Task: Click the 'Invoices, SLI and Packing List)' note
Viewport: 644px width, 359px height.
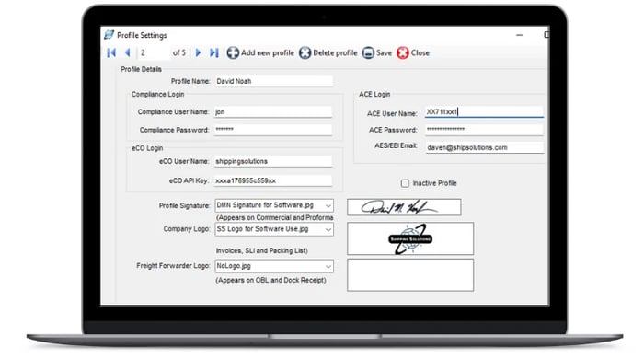Action: coord(262,250)
